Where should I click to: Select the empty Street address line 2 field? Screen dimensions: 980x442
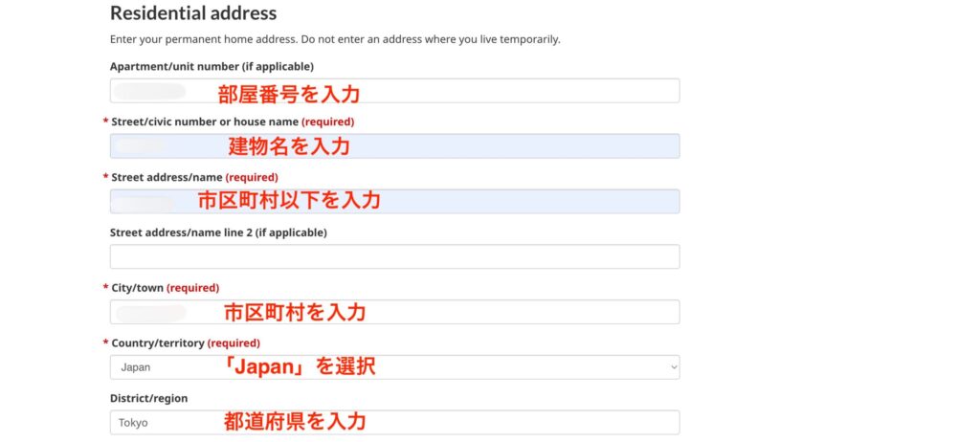tap(394, 256)
